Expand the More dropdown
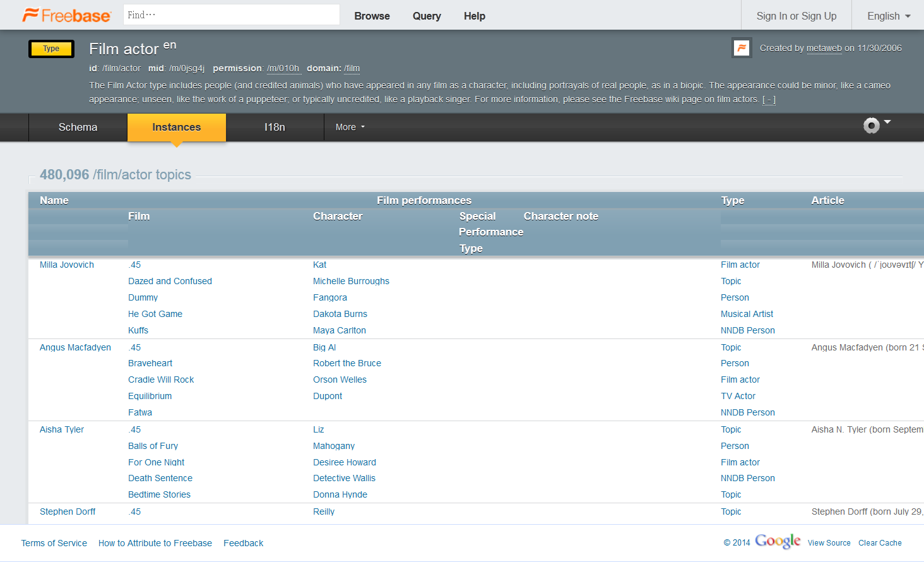 tap(350, 127)
